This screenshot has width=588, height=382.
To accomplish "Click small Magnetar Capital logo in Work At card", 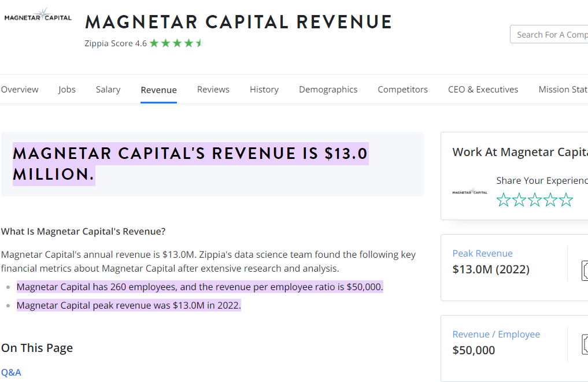I will (x=470, y=191).
